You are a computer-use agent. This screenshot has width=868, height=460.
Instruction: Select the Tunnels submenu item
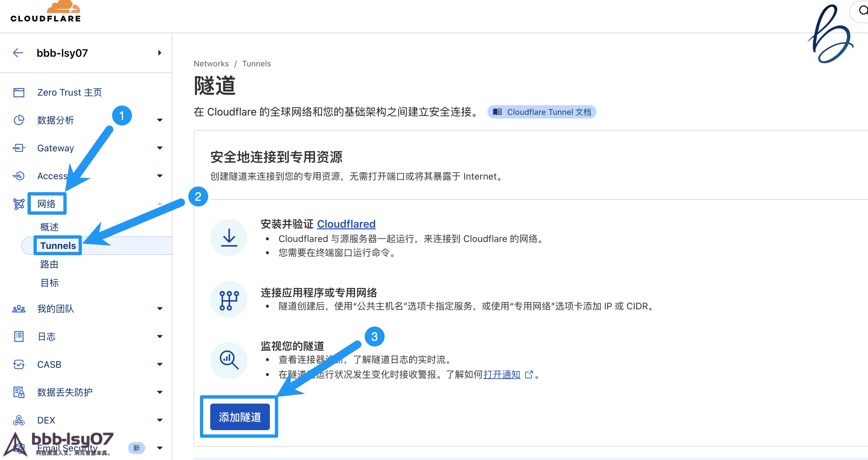point(58,246)
